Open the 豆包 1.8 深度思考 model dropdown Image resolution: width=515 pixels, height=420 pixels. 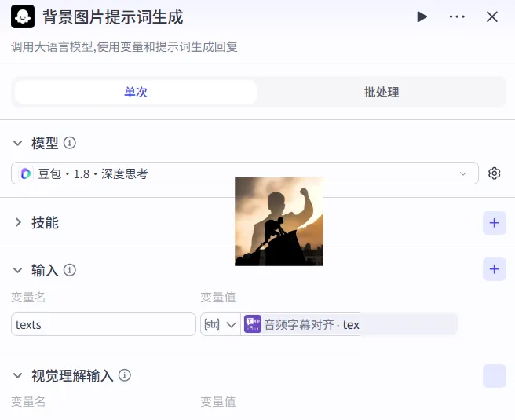click(x=245, y=173)
